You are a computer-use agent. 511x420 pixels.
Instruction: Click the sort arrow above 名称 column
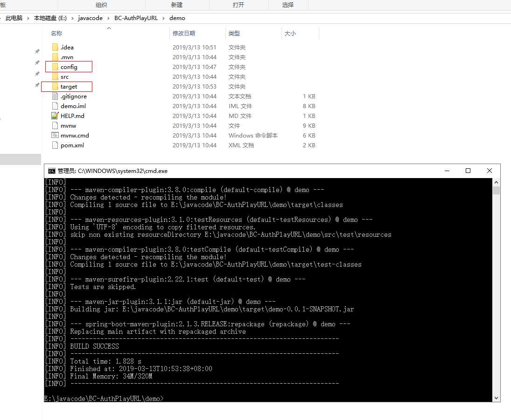pos(109,28)
